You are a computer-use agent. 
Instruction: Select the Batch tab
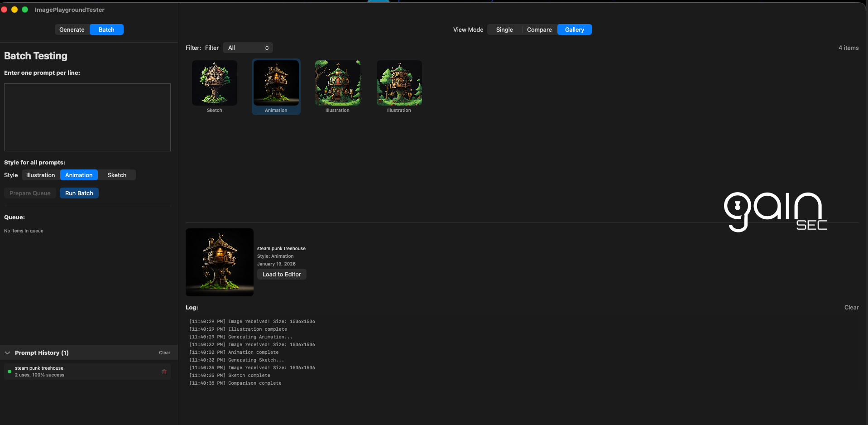[x=106, y=29]
